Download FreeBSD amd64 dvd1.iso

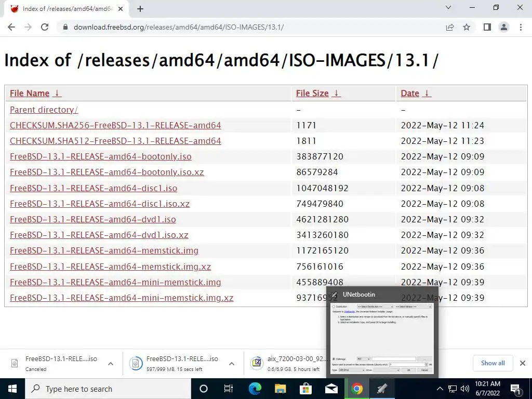(x=93, y=219)
